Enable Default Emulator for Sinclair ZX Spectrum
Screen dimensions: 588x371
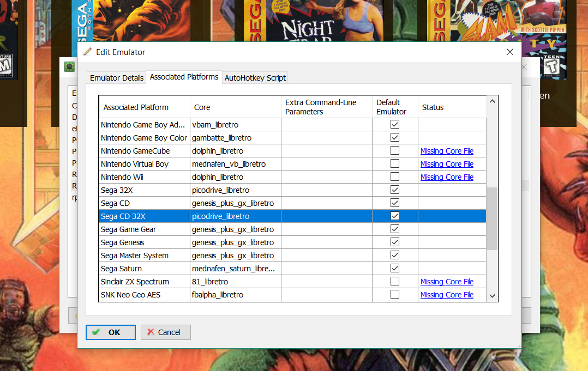(x=394, y=281)
